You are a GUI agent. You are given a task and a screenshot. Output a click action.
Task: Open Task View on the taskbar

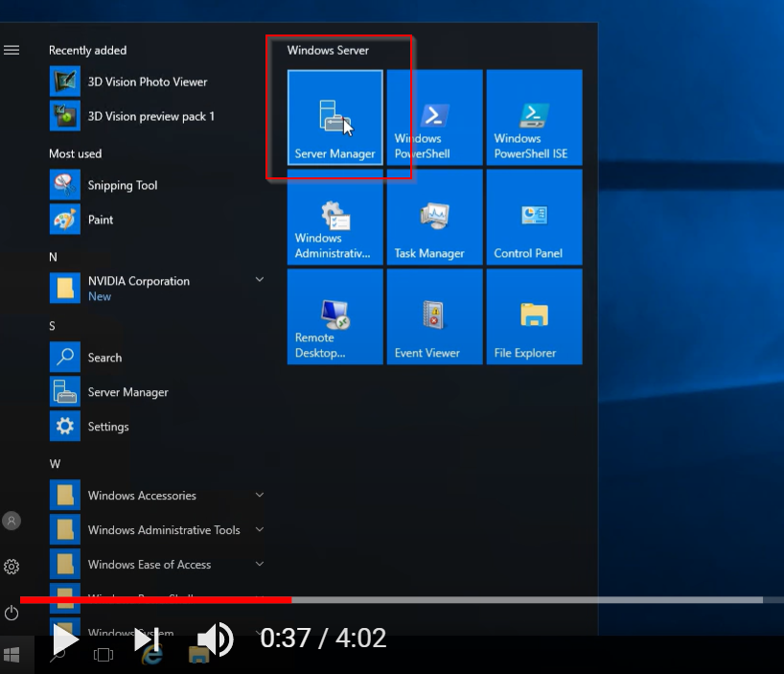point(104,655)
